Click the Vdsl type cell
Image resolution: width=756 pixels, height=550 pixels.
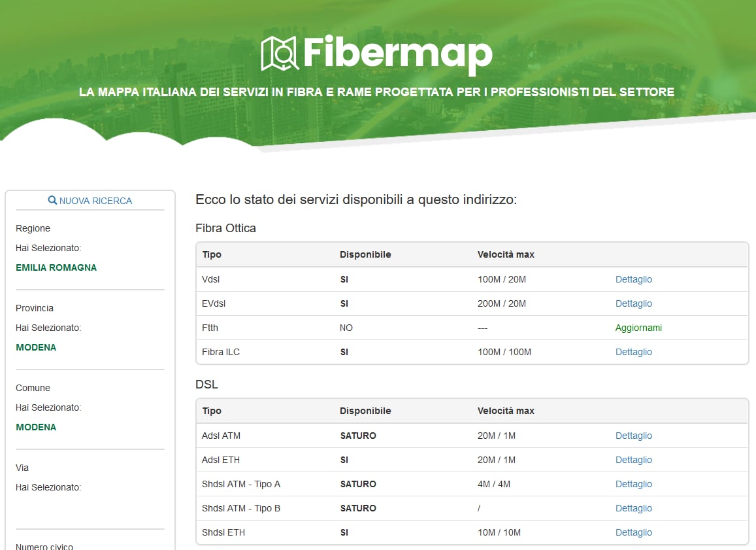[210, 279]
